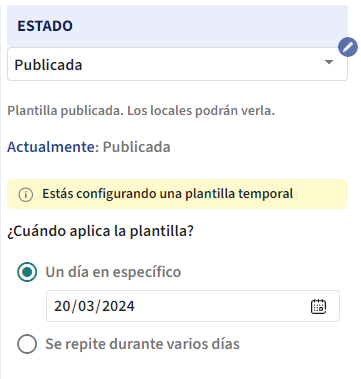Expand the Estado dropdown arrow

coord(329,62)
